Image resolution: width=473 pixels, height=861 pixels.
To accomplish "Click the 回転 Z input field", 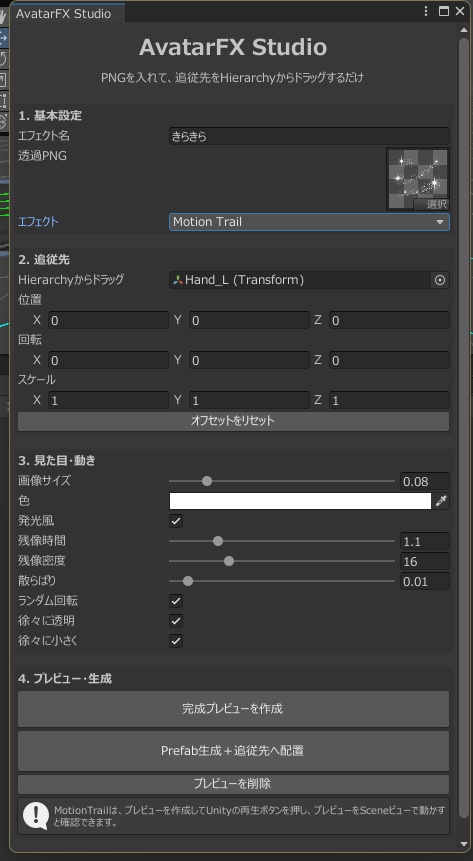I will point(389,360).
